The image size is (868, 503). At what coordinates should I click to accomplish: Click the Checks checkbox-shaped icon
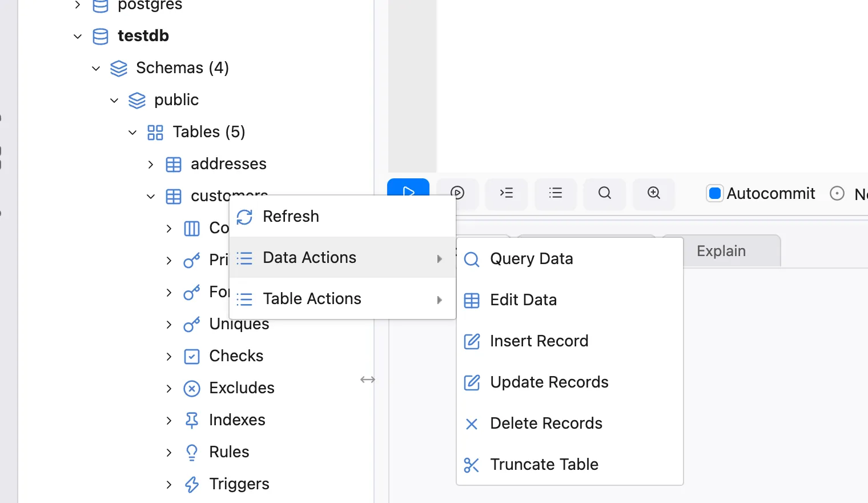192,357
